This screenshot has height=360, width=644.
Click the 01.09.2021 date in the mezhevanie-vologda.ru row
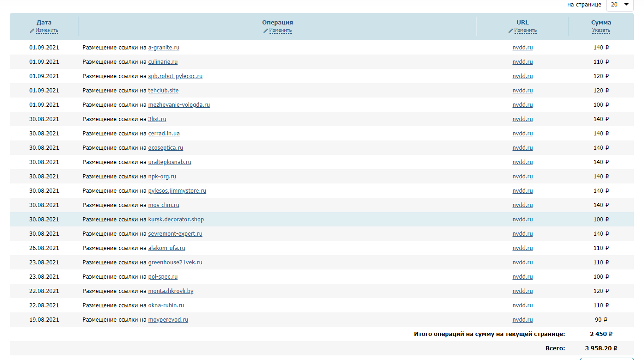[44, 105]
